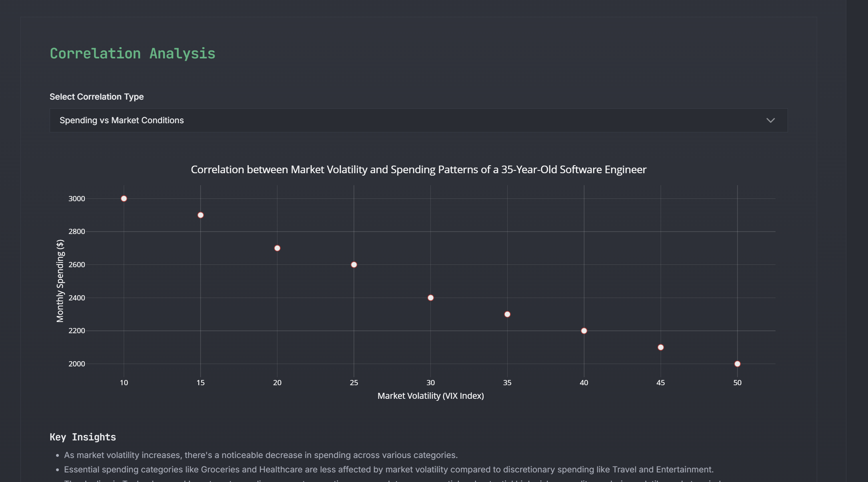Image resolution: width=868 pixels, height=482 pixels.
Task: Click data point at VIX 20, $2700
Action: click(x=277, y=248)
